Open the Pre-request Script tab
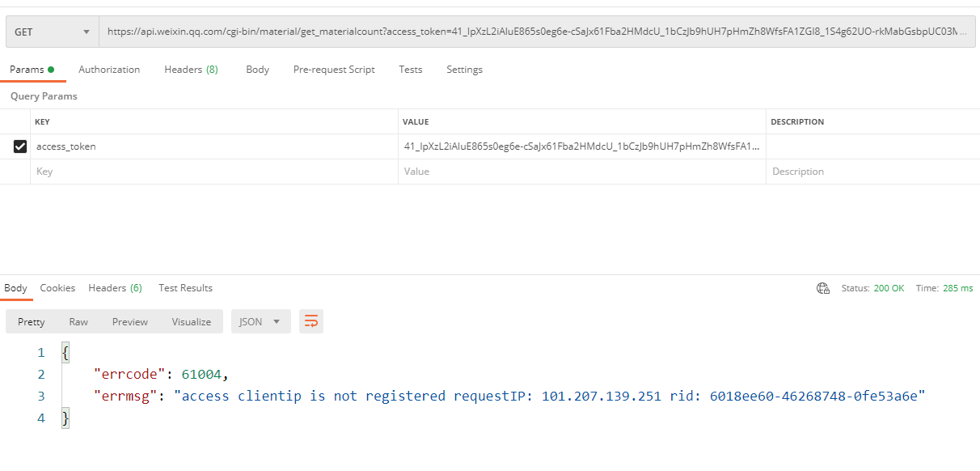Viewport: 980px width, 471px height. click(x=334, y=70)
